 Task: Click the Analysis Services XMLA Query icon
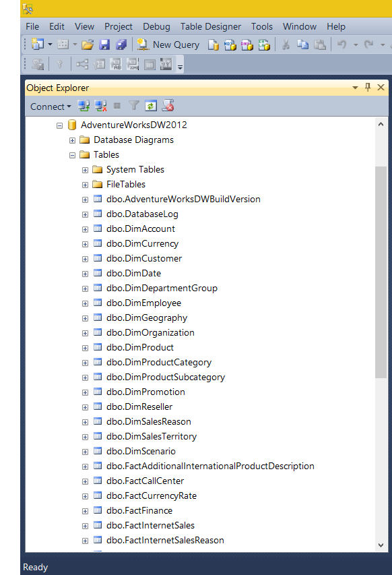click(x=264, y=44)
